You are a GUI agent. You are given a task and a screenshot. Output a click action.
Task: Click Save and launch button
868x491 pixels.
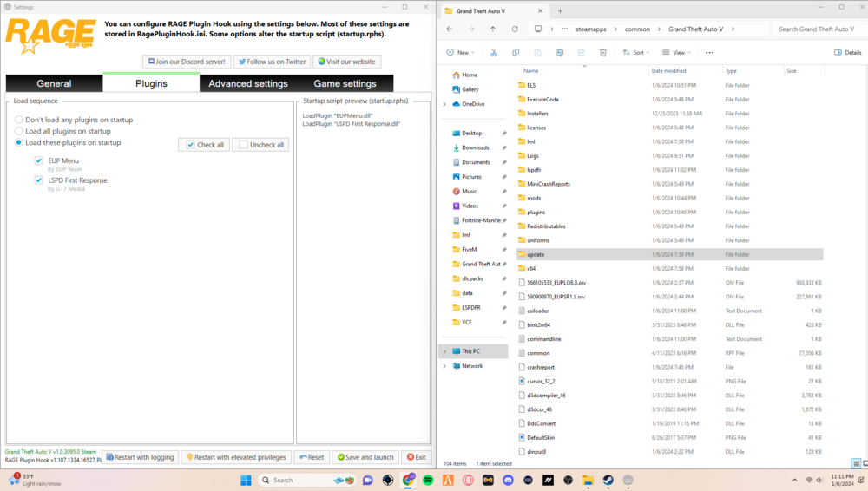point(365,457)
